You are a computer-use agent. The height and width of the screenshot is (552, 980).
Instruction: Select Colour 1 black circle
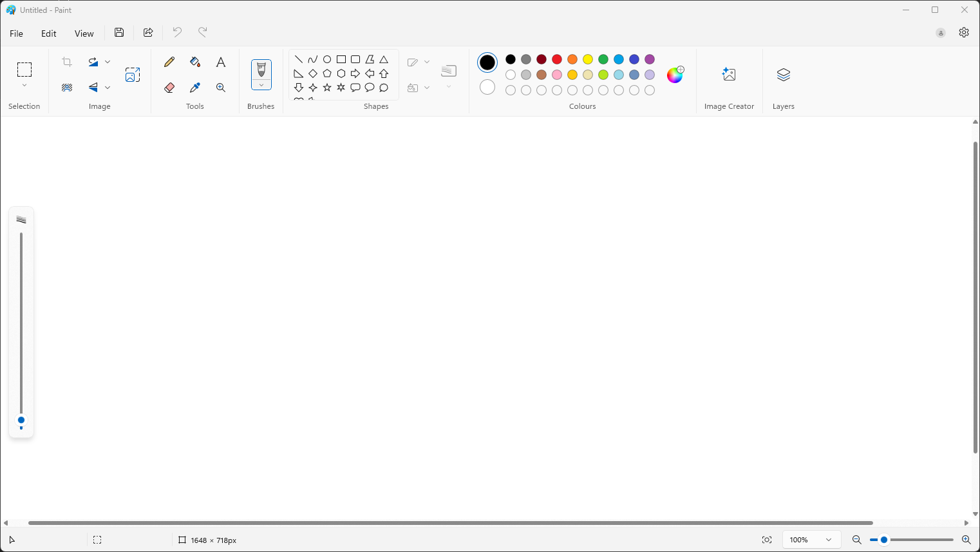point(487,62)
